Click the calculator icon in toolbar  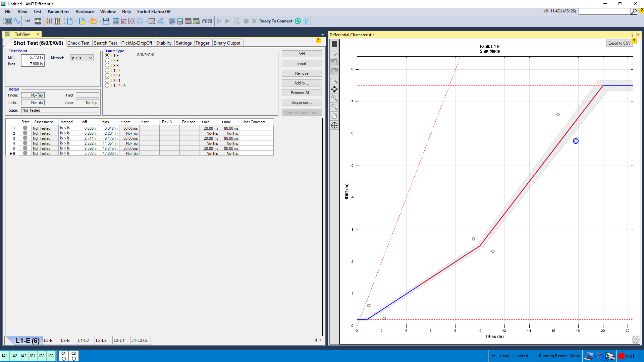click(180, 21)
